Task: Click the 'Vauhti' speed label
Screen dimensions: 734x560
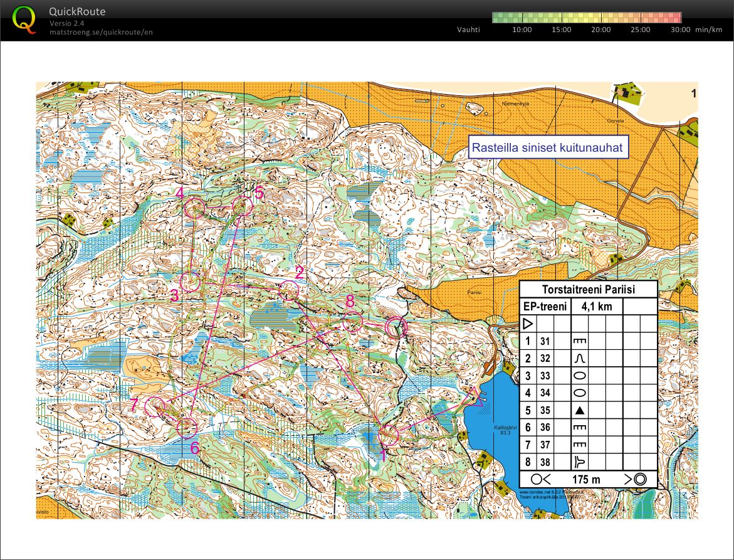Action: [468, 29]
